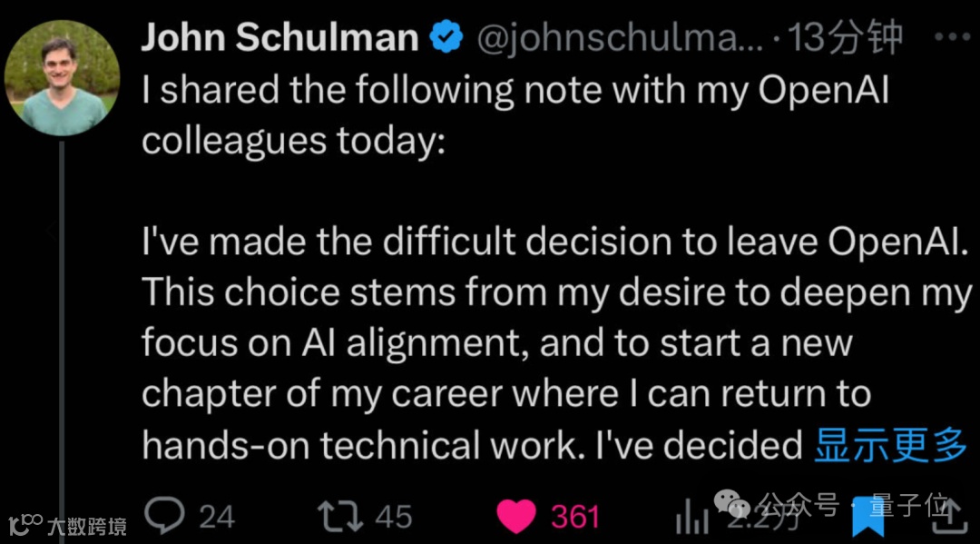Expand the post with 显示更多
This screenshot has width=980, height=544.
click(890, 445)
